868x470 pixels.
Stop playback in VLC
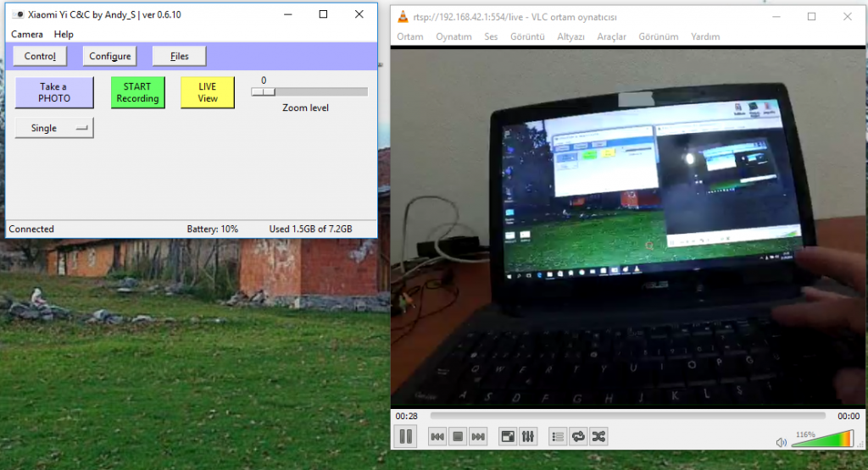tap(458, 437)
